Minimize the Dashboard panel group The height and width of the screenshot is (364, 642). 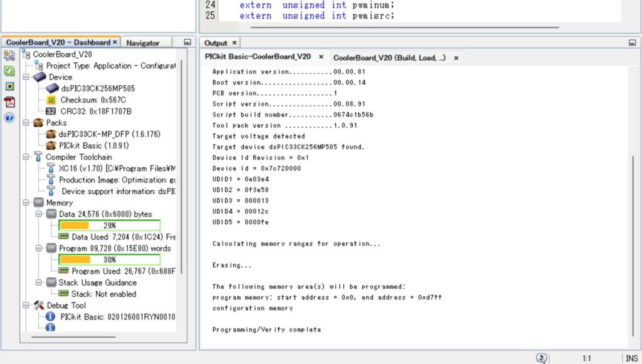pos(187,42)
